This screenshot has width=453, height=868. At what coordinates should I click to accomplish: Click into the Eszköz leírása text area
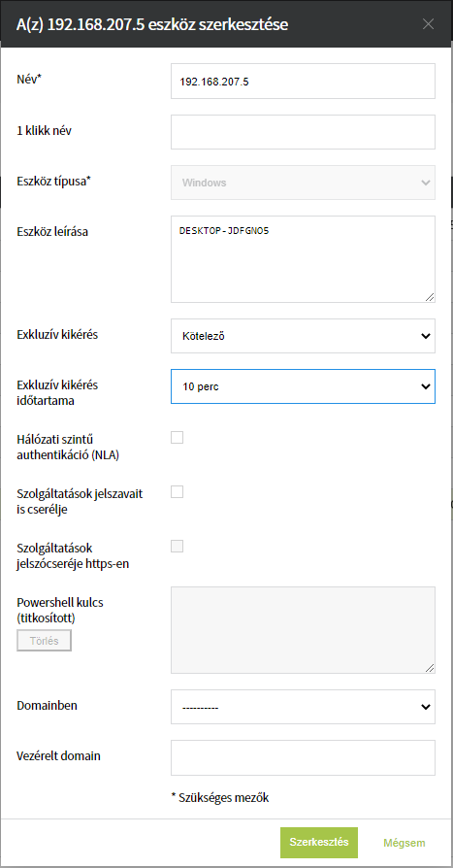click(303, 259)
